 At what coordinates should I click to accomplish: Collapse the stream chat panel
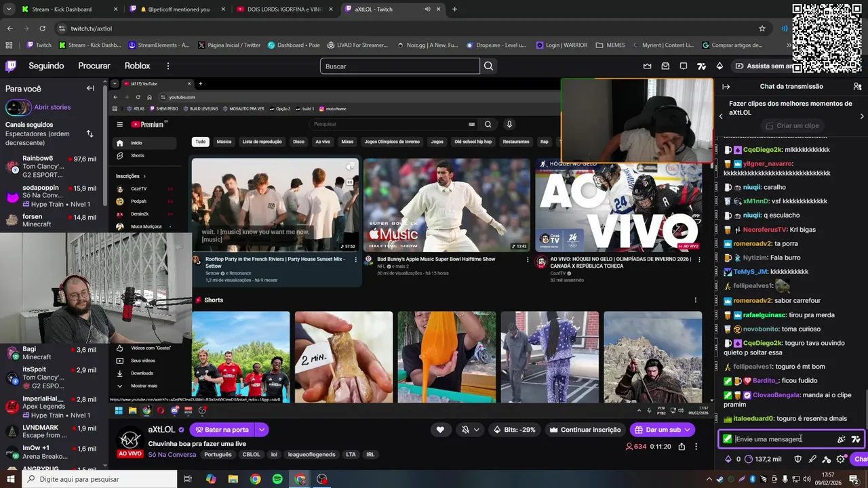point(726,87)
